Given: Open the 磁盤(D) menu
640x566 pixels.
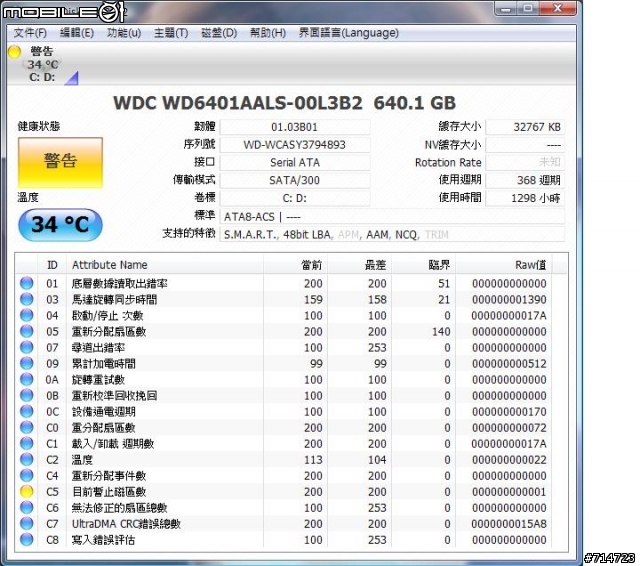Looking at the screenshot, I should [x=219, y=33].
